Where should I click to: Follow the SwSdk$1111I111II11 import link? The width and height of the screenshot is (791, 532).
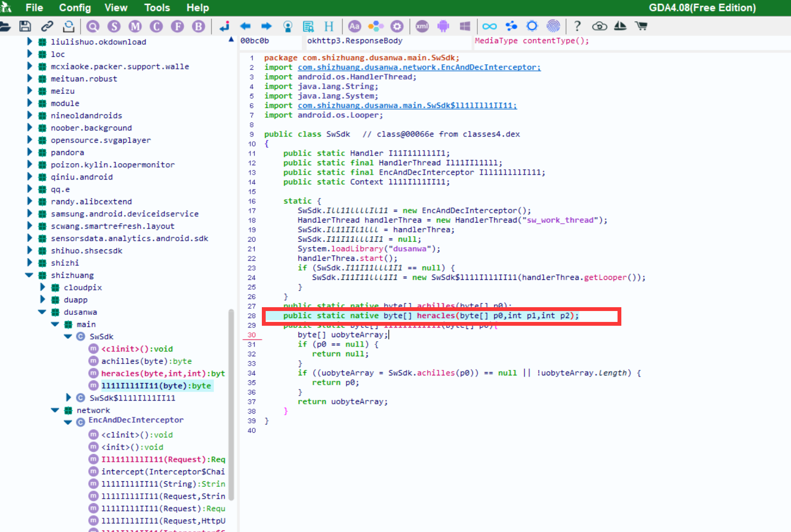[407, 105]
